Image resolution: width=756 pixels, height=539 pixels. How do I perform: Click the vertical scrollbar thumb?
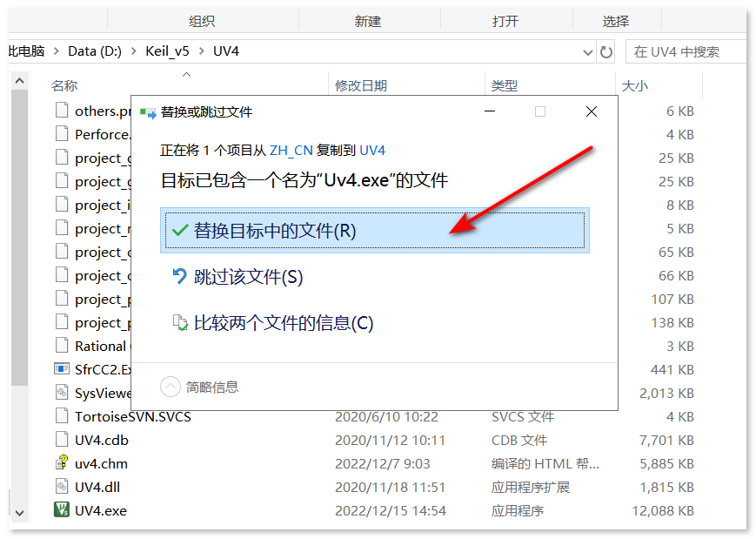pos(20,238)
